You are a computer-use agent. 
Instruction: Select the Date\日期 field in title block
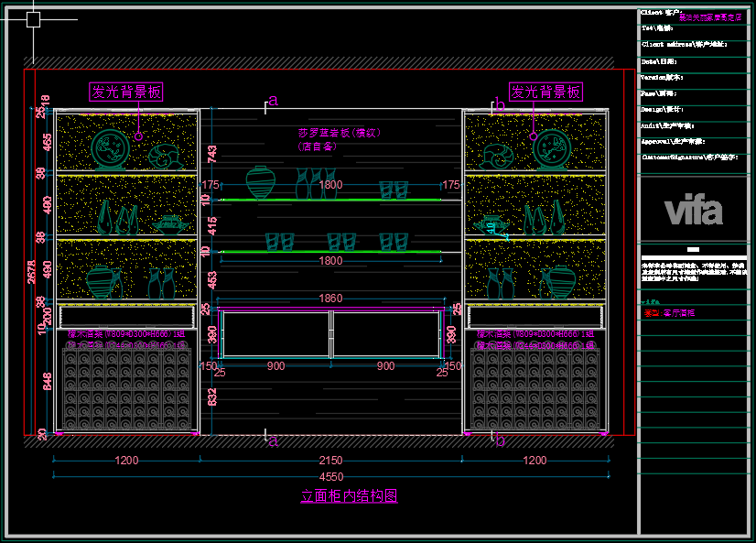657,61
